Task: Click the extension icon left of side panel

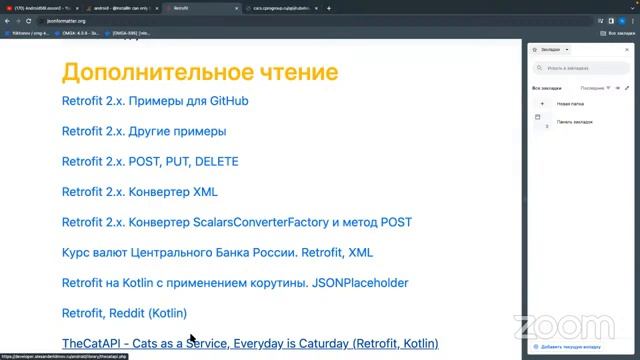Action: pos(600,21)
